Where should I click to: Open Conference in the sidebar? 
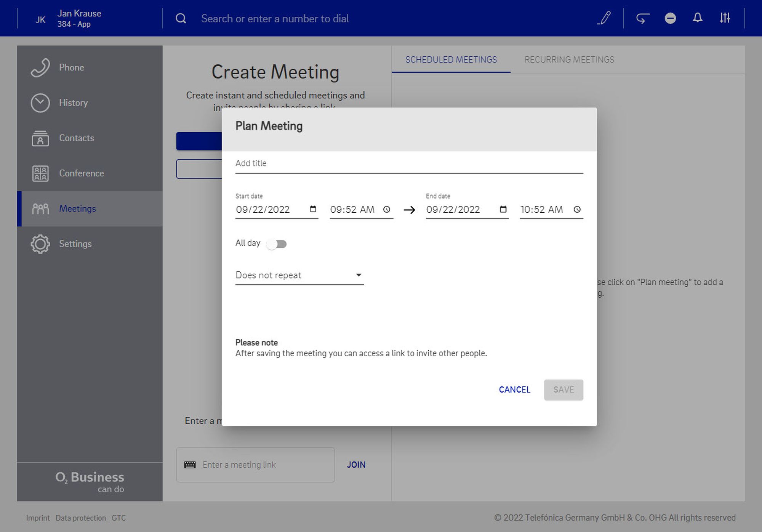coord(81,173)
